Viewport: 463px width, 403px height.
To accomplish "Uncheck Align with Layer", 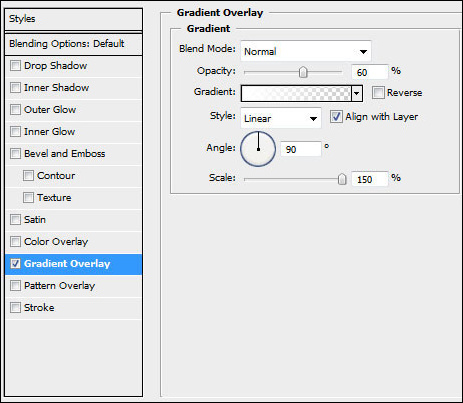I will 336,117.
